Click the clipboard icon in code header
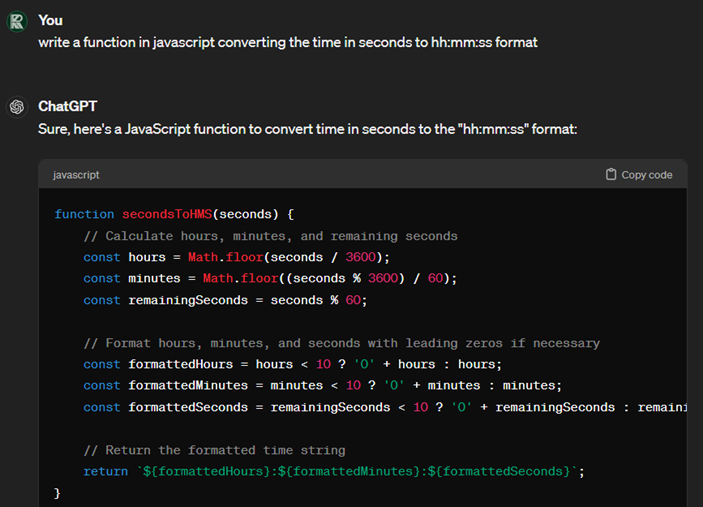Viewport: 703px width, 507px height. pos(611,174)
